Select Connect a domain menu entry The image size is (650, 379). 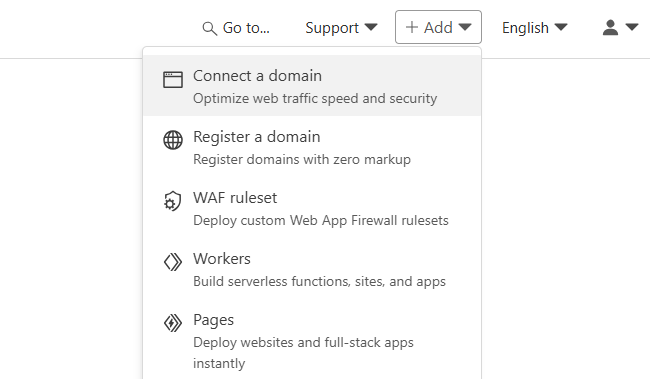tap(312, 86)
